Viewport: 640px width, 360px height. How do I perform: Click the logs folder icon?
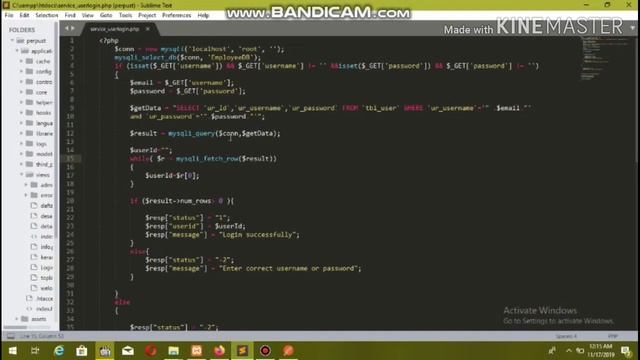29,143
